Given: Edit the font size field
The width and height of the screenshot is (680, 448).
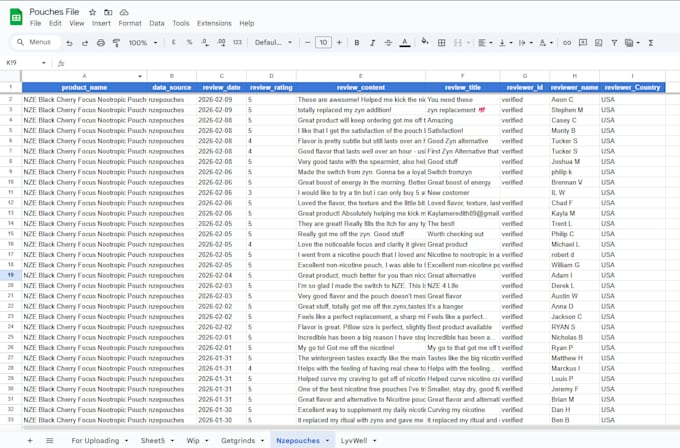Looking at the screenshot, I should [324, 43].
